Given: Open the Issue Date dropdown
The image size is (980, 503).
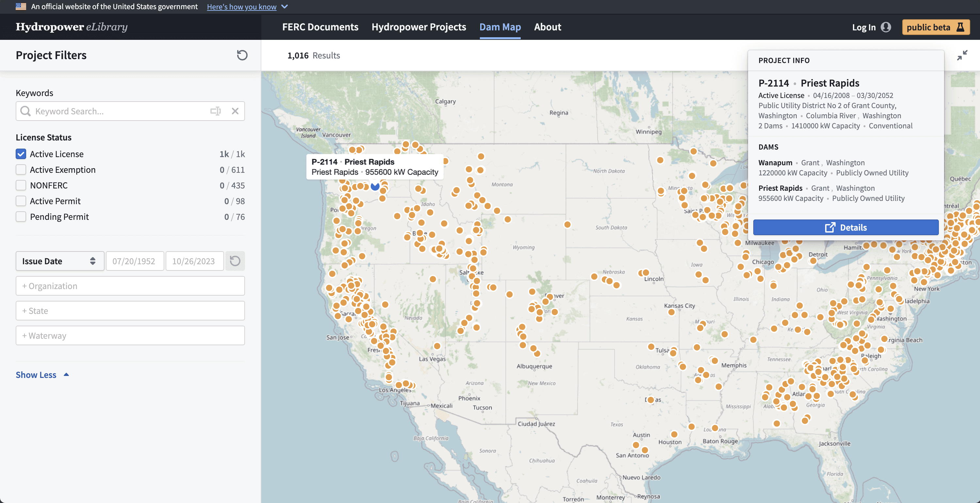Looking at the screenshot, I should click(x=60, y=261).
